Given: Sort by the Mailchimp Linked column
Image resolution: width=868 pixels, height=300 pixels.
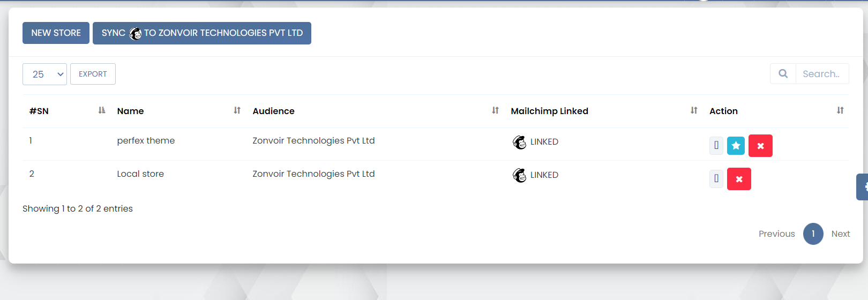Looking at the screenshot, I should (694, 110).
